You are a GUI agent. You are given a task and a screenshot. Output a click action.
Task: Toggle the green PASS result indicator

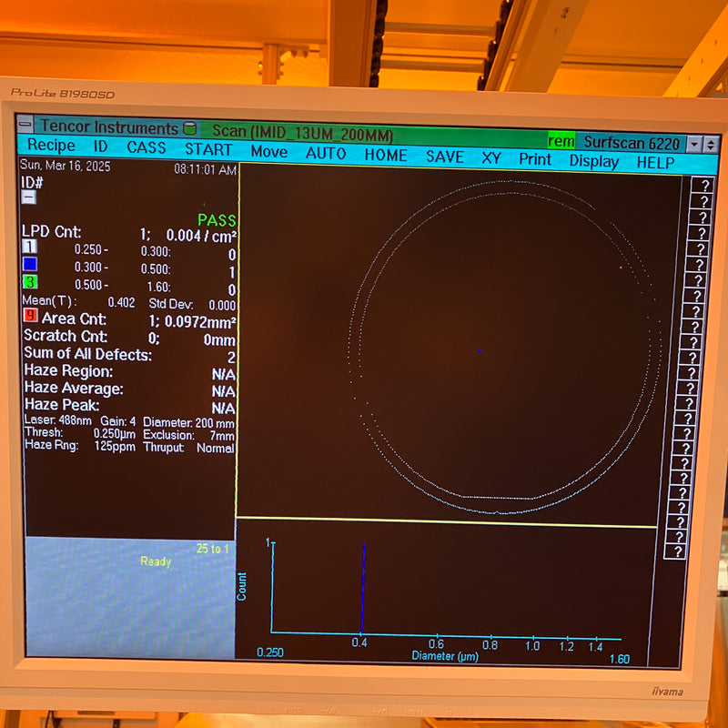218,220
